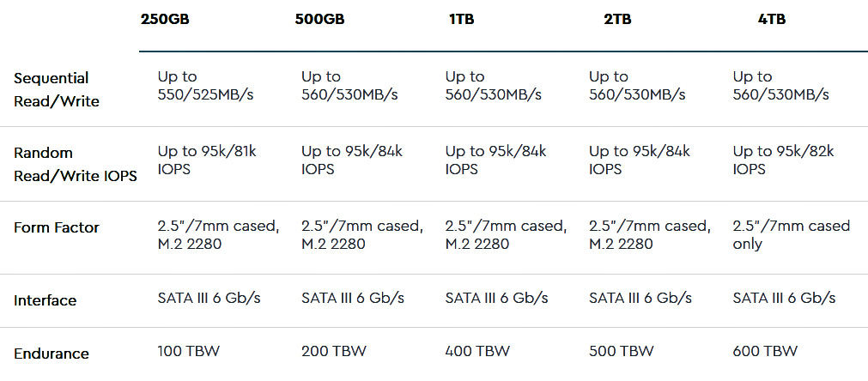Click the 400 TBW endurance value
Viewport: 868px width, 381px height.
pos(477,351)
